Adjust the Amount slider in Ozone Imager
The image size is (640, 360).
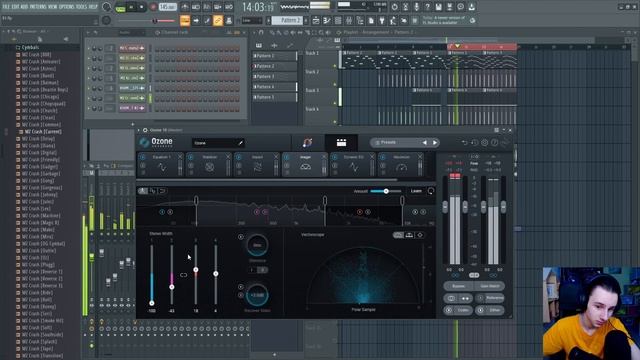(386, 191)
